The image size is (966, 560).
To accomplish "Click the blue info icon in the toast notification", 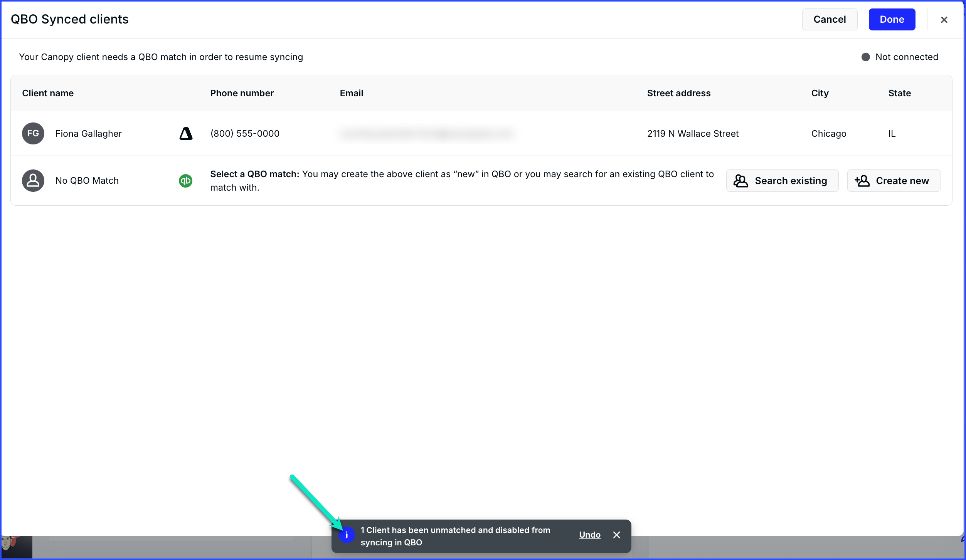I will pyautogui.click(x=347, y=535).
